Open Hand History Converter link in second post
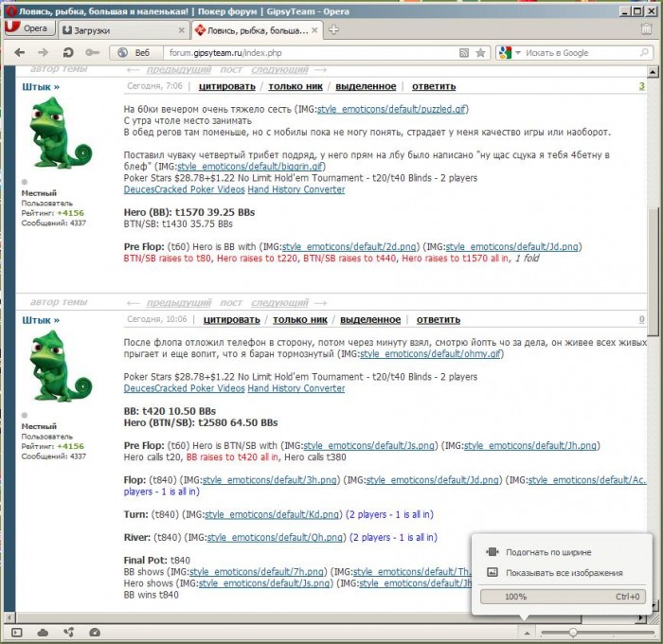 click(x=296, y=388)
